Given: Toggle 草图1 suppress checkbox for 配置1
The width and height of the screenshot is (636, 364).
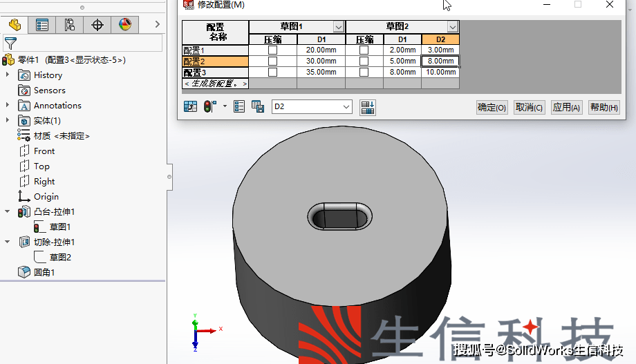Looking at the screenshot, I should point(272,50).
